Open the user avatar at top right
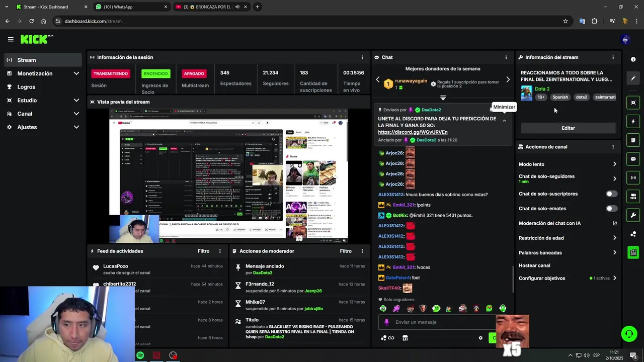 tap(625, 39)
